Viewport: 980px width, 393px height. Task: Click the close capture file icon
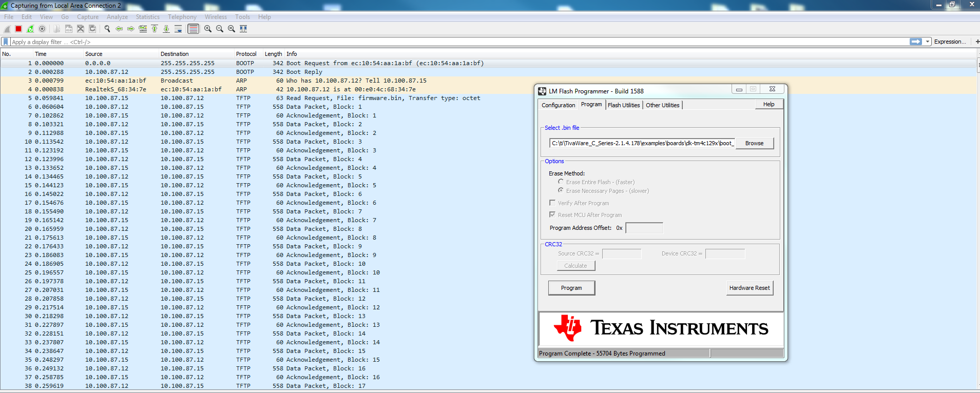pos(80,29)
